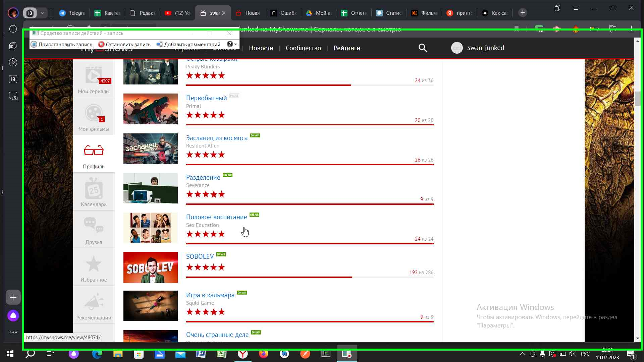Viewport: 644px width, 362px height.
Task: Click the browser profile avatar icon
Action: pos(13,13)
